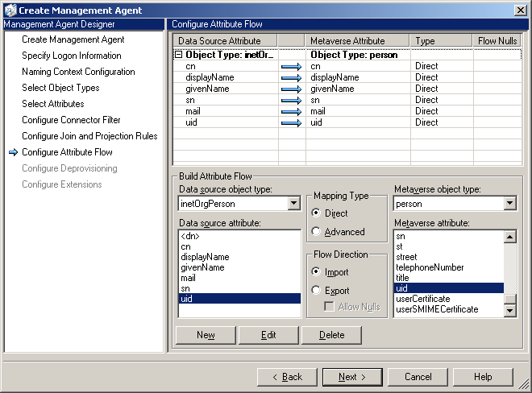The height and width of the screenshot is (393, 532).
Task: Select givenName in Data source attribute list
Action: [239, 267]
